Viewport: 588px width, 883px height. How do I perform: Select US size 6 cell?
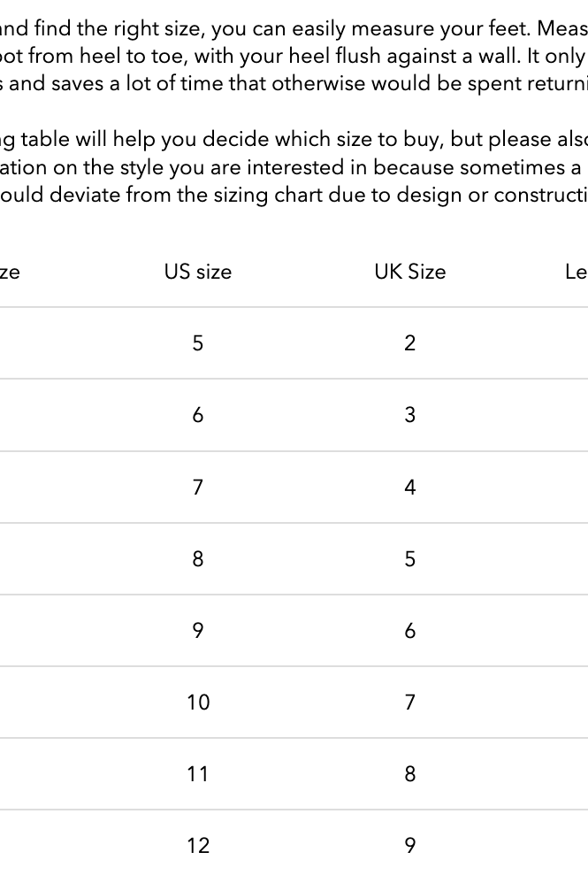[x=197, y=415]
